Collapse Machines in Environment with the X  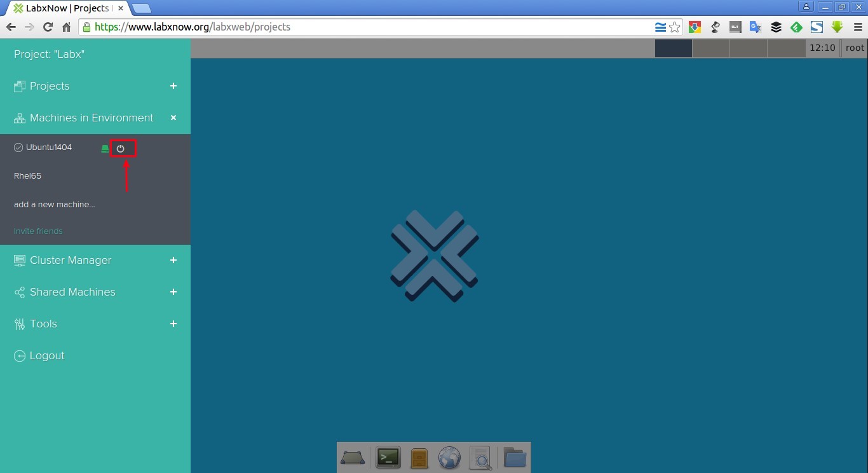(x=173, y=118)
